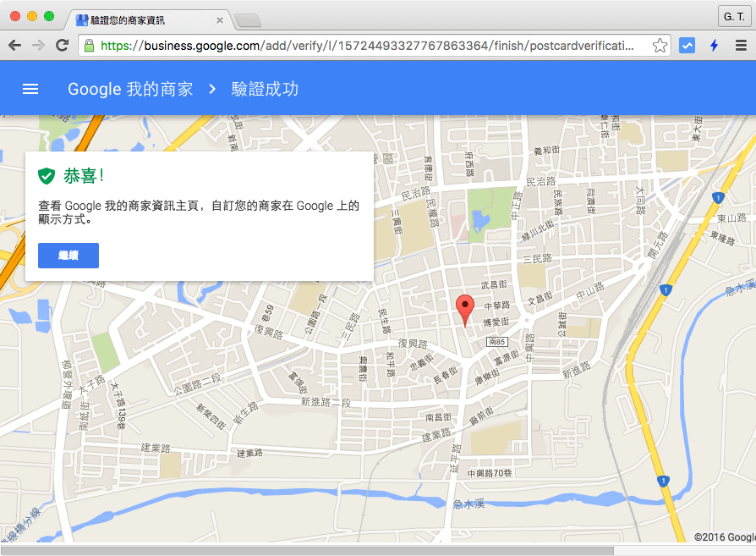Toggle the bookmark star for this page
756x556 pixels.
659,45
